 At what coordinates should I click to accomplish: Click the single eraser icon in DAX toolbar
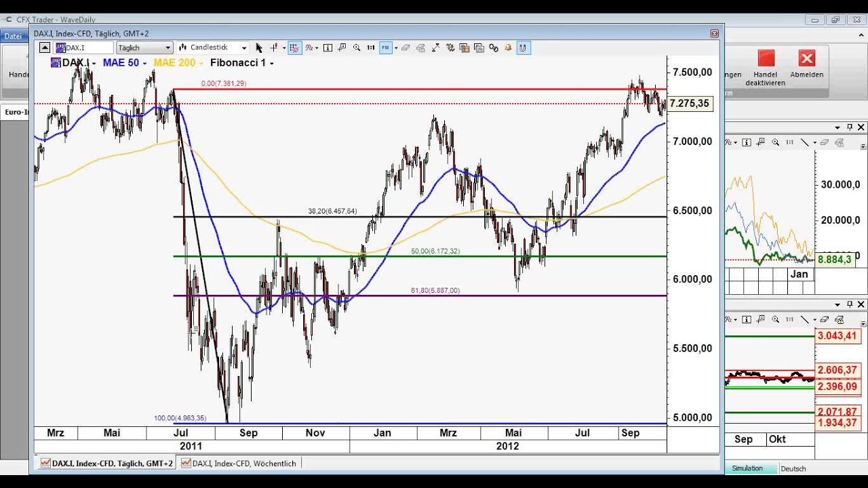(407, 48)
